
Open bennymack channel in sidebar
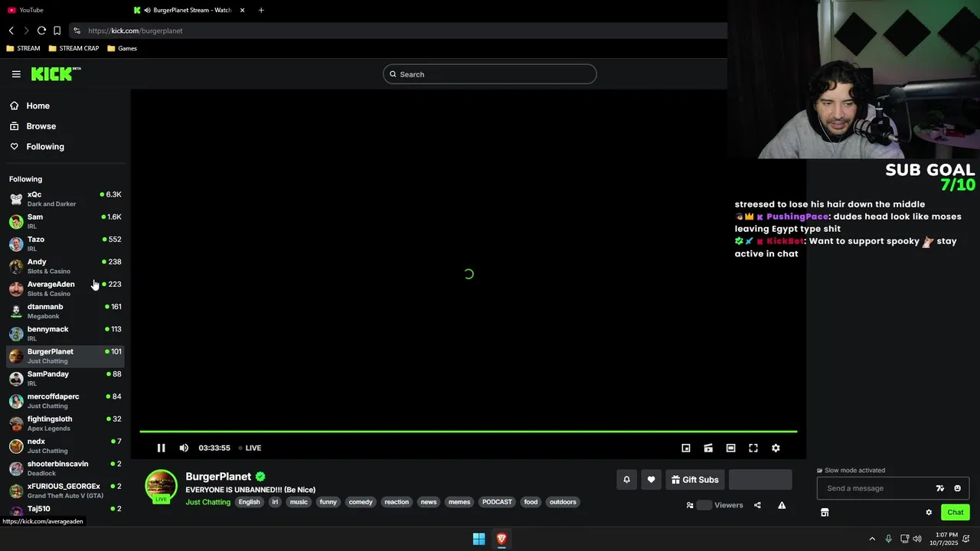coord(65,334)
